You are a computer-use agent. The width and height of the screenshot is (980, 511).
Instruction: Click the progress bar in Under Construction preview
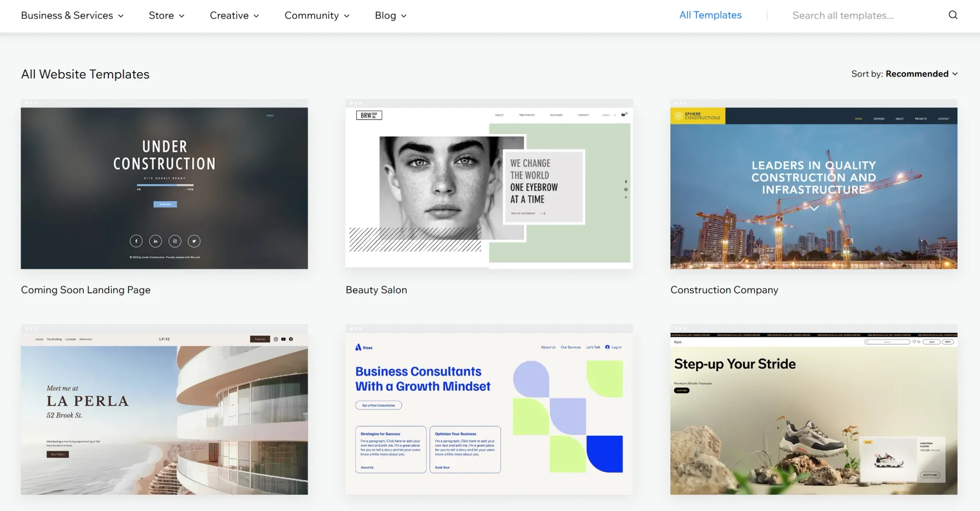click(165, 185)
